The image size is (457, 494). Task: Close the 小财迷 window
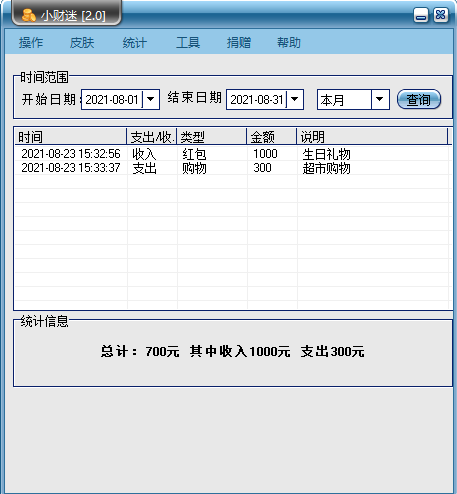pyautogui.click(x=441, y=15)
